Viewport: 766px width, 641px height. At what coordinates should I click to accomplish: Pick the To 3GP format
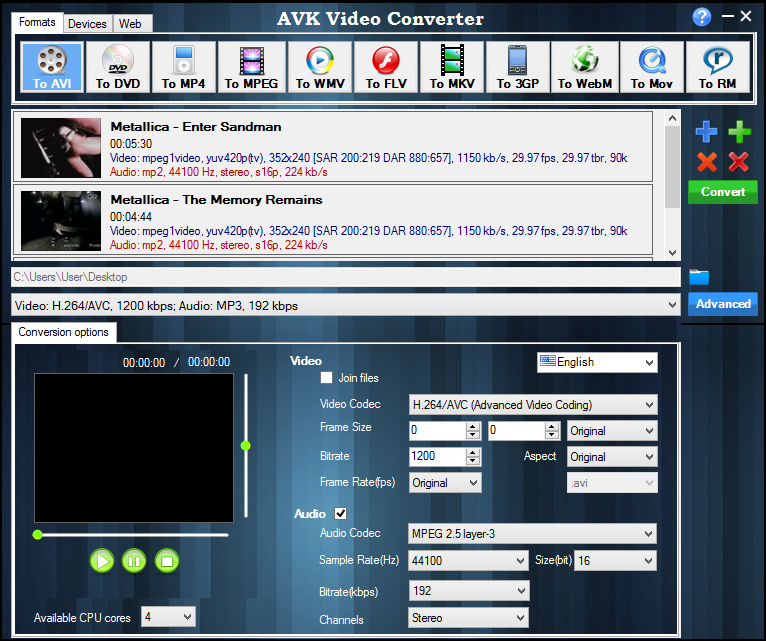[518, 67]
